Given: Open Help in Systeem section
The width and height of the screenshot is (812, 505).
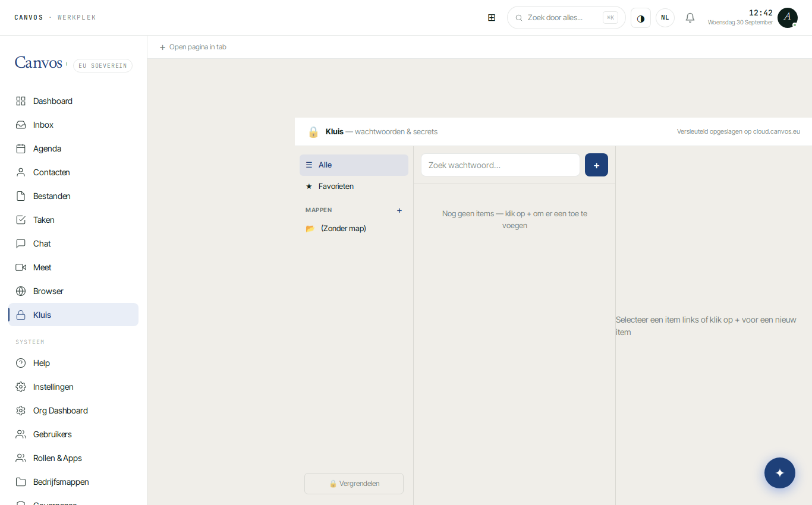Looking at the screenshot, I should click(x=73, y=363).
